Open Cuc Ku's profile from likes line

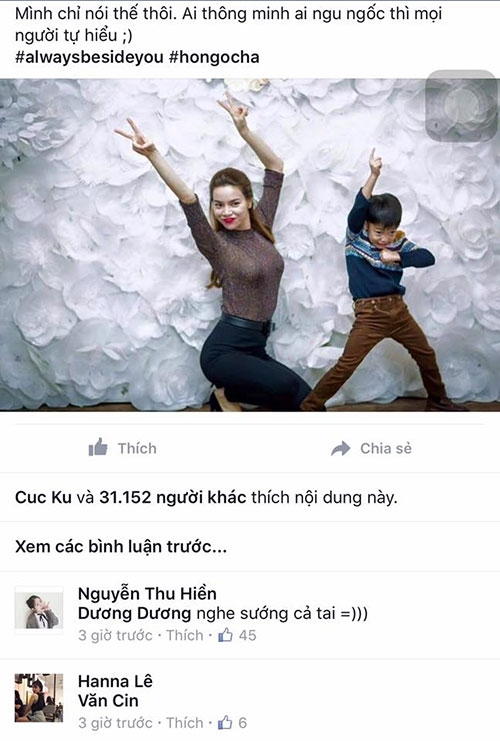(x=43, y=497)
